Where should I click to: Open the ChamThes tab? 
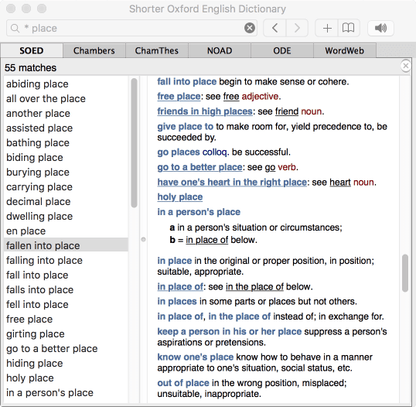click(x=157, y=51)
